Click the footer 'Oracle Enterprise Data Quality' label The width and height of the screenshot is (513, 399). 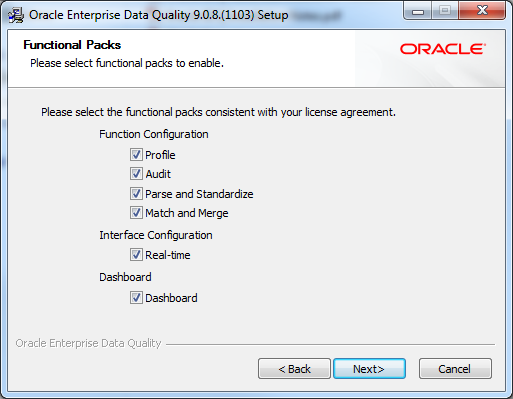pyautogui.click(x=88, y=343)
